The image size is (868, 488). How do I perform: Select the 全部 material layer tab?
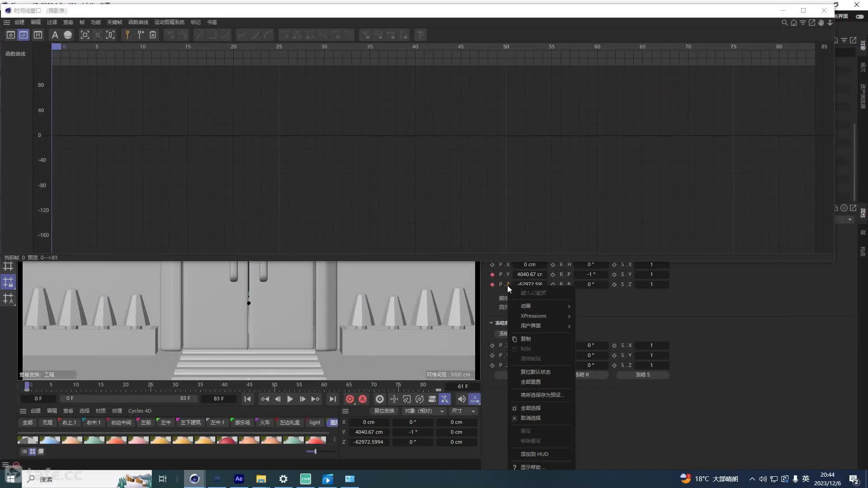click(x=28, y=422)
